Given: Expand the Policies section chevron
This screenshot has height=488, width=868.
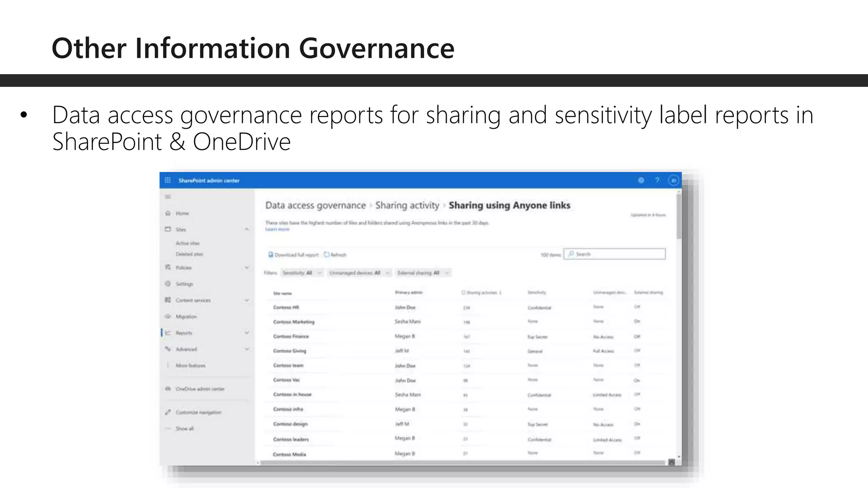Looking at the screenshot, I should tap(247, 267).
